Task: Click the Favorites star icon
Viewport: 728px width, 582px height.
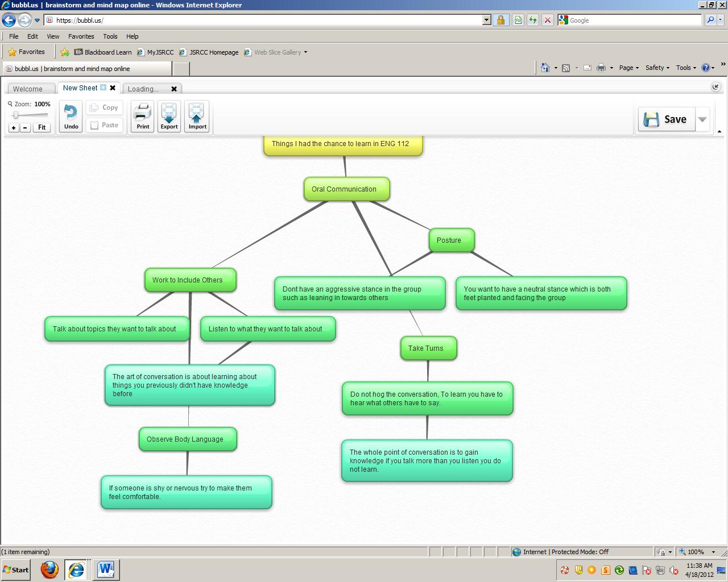Action: tap(12, 52)
